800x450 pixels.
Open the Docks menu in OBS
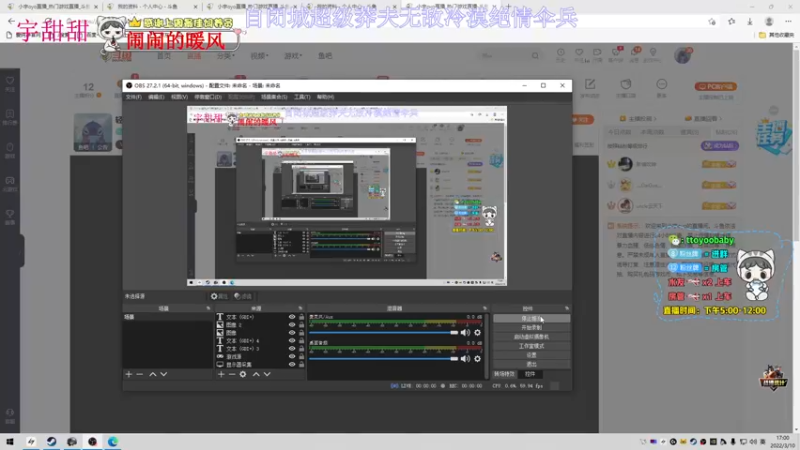(208, 97)
